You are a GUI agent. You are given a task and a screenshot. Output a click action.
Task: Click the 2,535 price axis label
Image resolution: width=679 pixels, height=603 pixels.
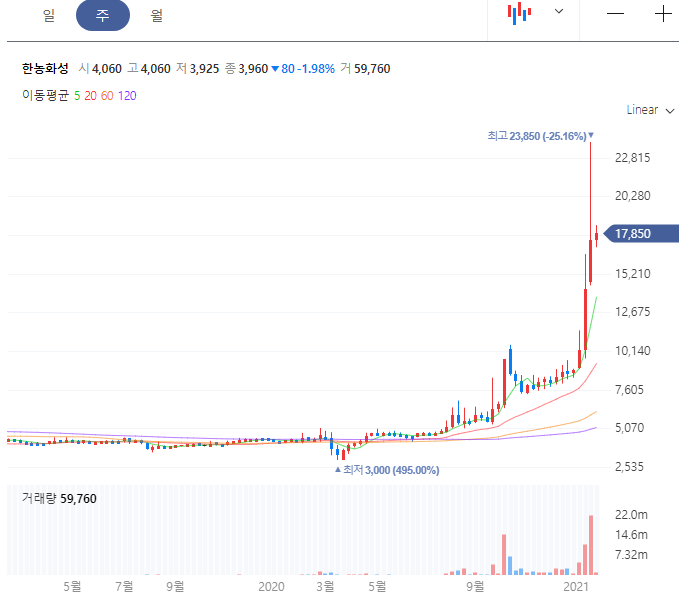[629, 467]
